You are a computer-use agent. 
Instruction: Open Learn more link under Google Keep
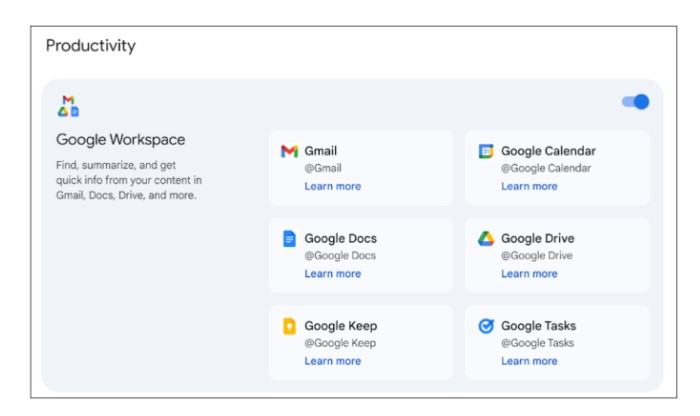[333, 361]
